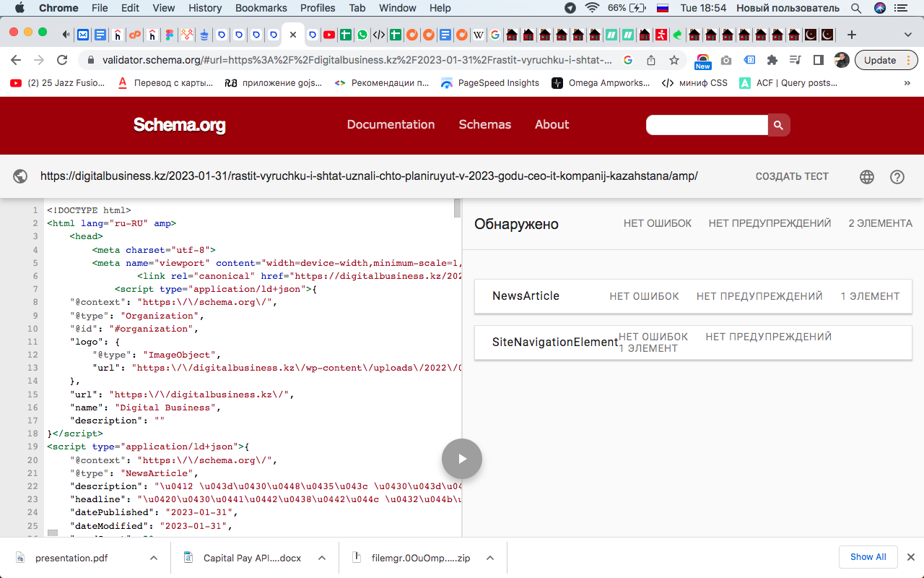
Task: Expand the SiteNavigationElement result row
Action: [693, 342]
